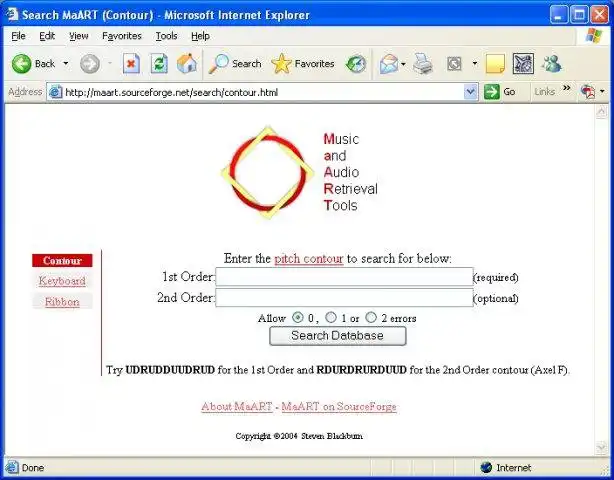Click the yellow note toolbar icon
Viewport: 614px width, 480px height.
(495, 64)
